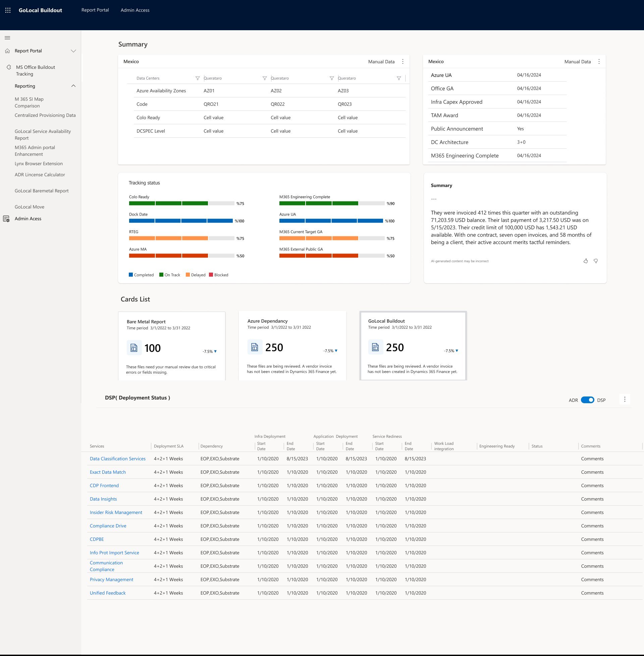This screenshot has width=644, height=656.
Task: Open Report Portal in top navigation
Action: click(95, 10)
